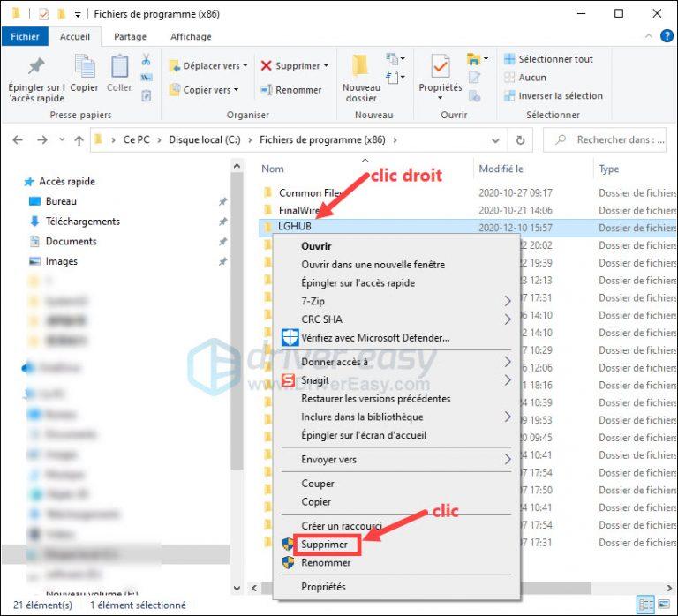Click the Rechercher search field

pyautogui.click(x=614, y=139)
